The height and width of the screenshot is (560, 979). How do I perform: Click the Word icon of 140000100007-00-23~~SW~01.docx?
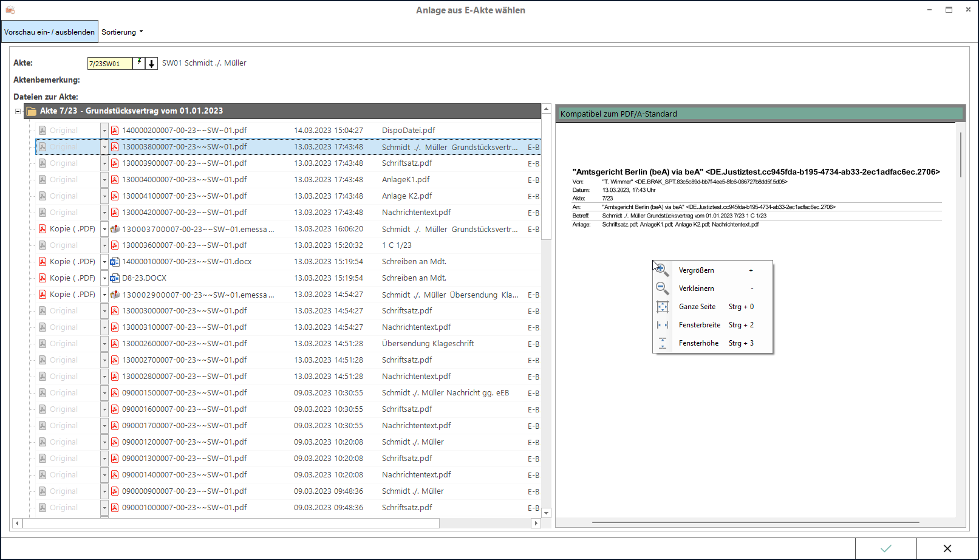click(x=115, y=262)
